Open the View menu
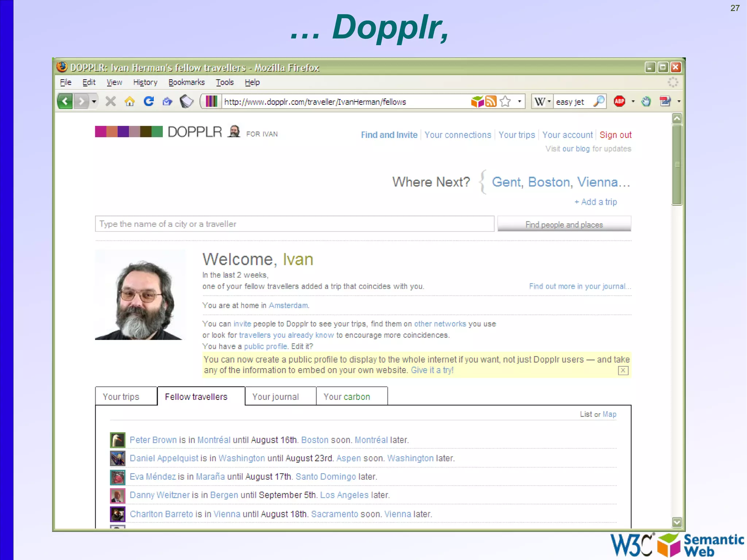Screen dimensions: 747x560 pyautogui.click(x=114, y=82)
